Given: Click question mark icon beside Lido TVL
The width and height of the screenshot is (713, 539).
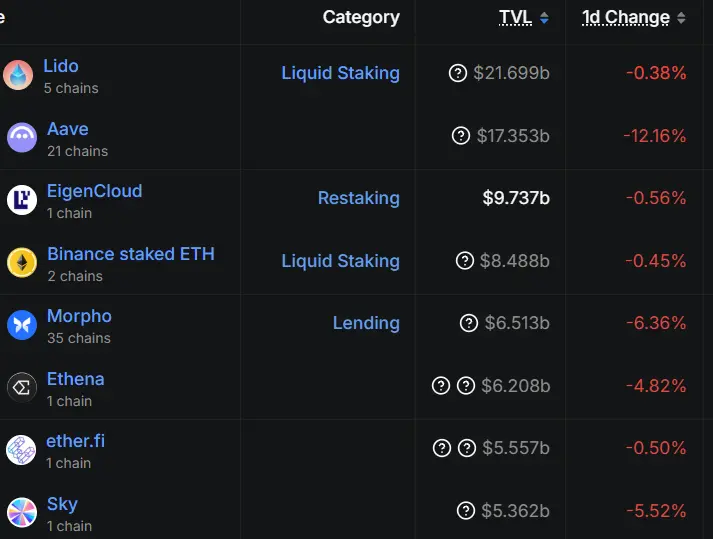Looking at the screenshot, I should 458,73.
